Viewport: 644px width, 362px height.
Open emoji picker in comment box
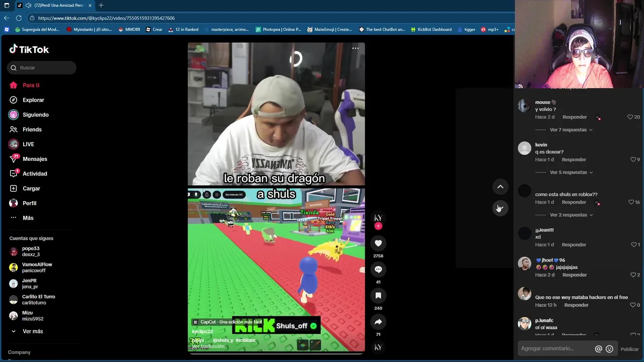tap(609, 349)
